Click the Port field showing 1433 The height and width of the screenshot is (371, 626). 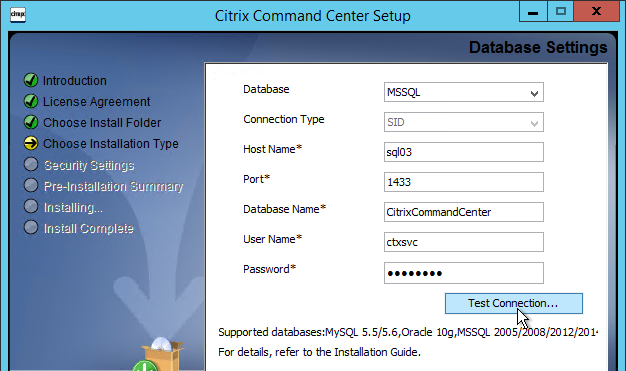click(x=464, y=182)
